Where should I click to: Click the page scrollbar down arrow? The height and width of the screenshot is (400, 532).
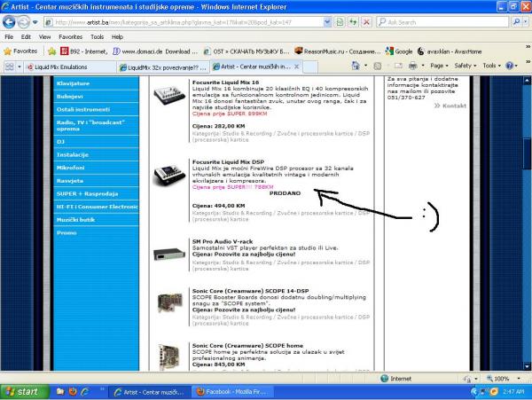(x=527, y=366)
